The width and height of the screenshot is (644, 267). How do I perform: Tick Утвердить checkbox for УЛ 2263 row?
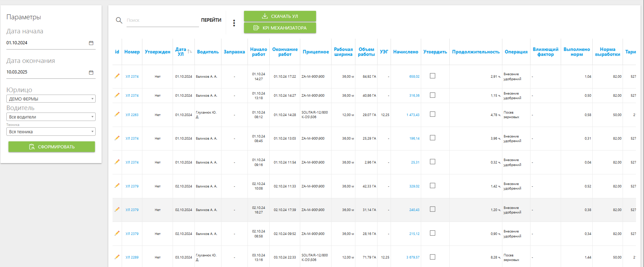433,114
